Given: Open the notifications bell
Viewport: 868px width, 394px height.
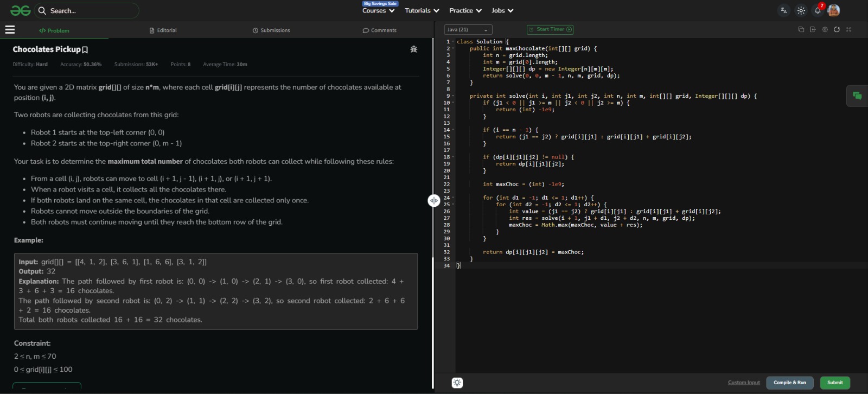Looking at the screenshot, I should point(818,10).
